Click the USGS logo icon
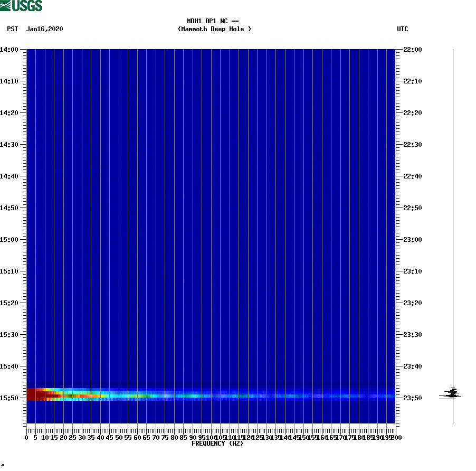This screenshot has width=476, height=471. tap(21, 6)
